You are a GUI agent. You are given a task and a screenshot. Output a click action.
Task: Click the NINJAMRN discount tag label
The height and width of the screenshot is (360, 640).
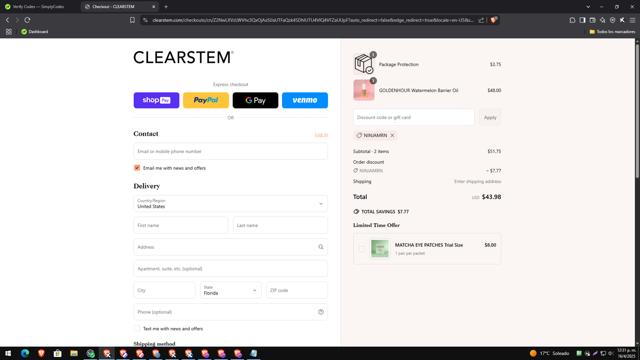click(x=375, y=136)
